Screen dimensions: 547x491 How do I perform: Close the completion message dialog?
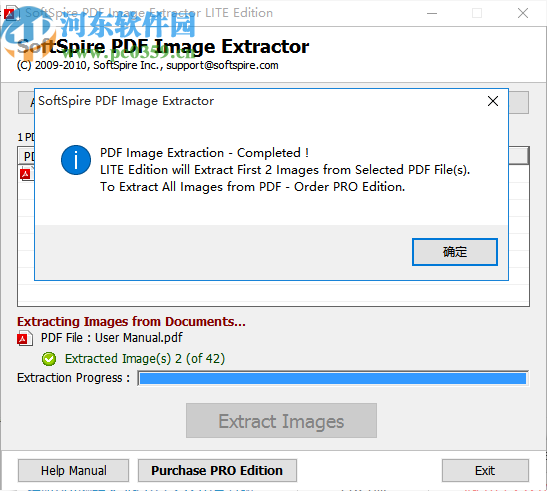(x=493, y=101)
